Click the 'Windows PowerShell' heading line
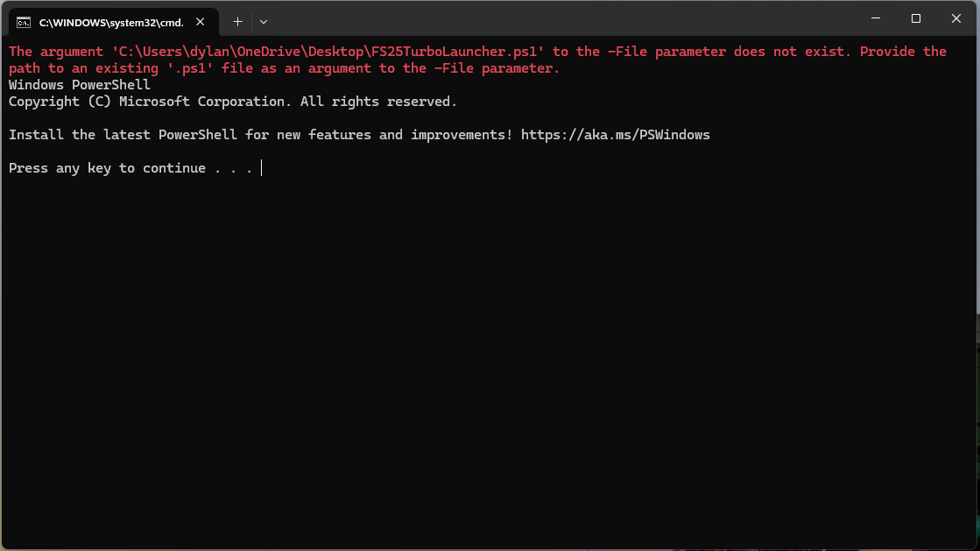This screenshot has width=980, height=551. [x=80, y=85]
